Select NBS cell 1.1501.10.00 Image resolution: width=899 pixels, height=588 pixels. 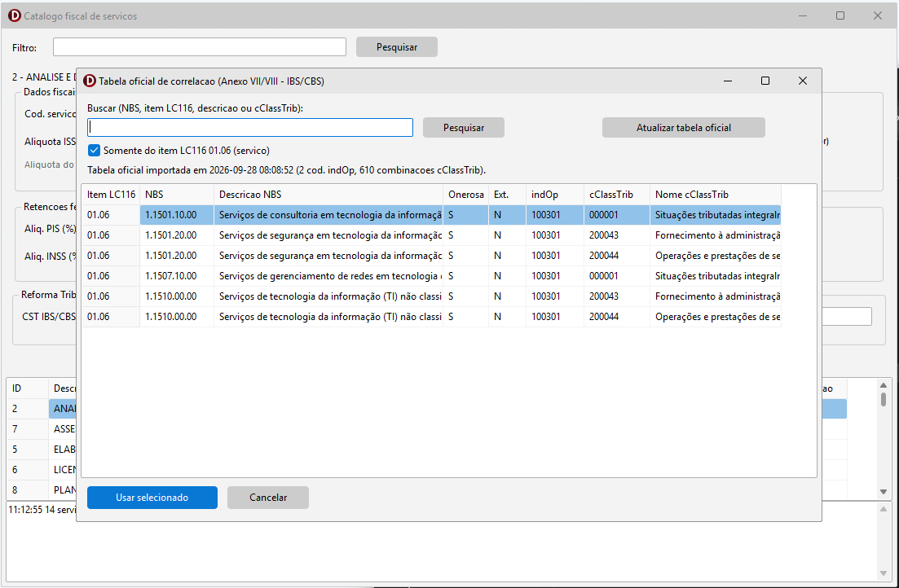coord(177,215)
